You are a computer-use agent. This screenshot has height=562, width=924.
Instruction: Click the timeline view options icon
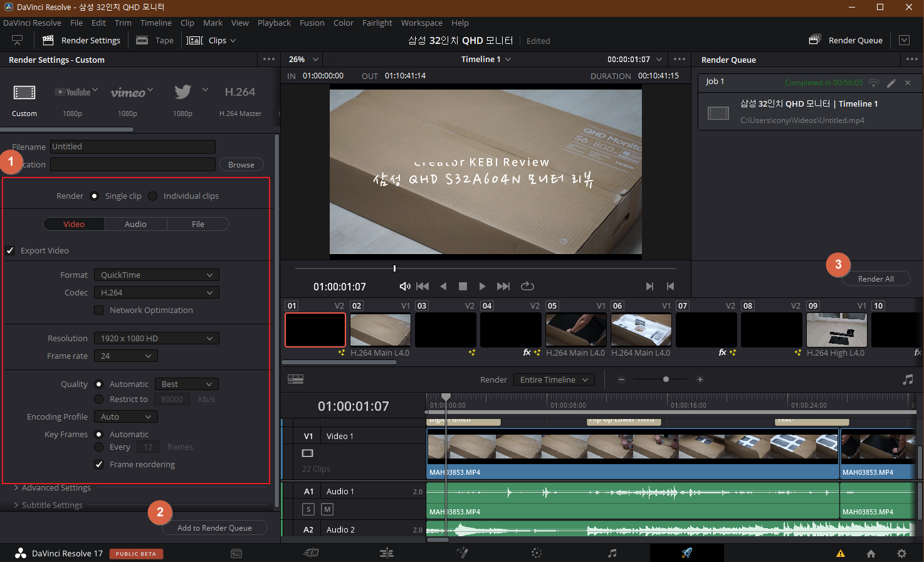click(295, 379)
